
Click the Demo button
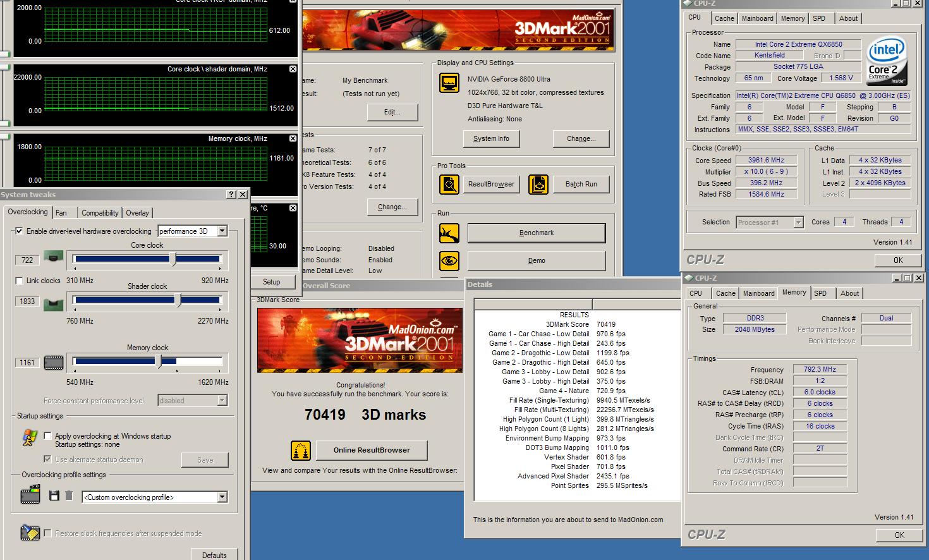pyautogui.click(x=537, y=260)
